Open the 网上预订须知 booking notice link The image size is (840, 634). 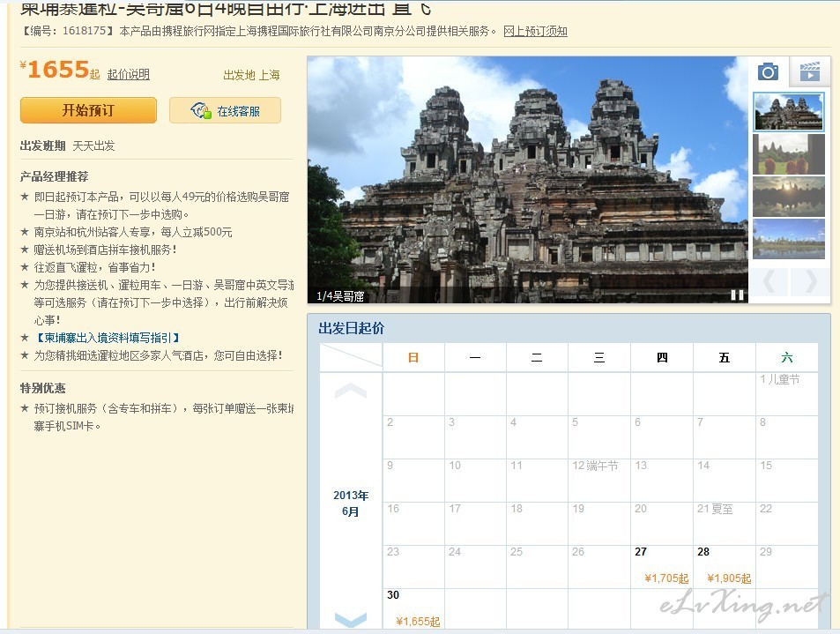coord(535,31)
